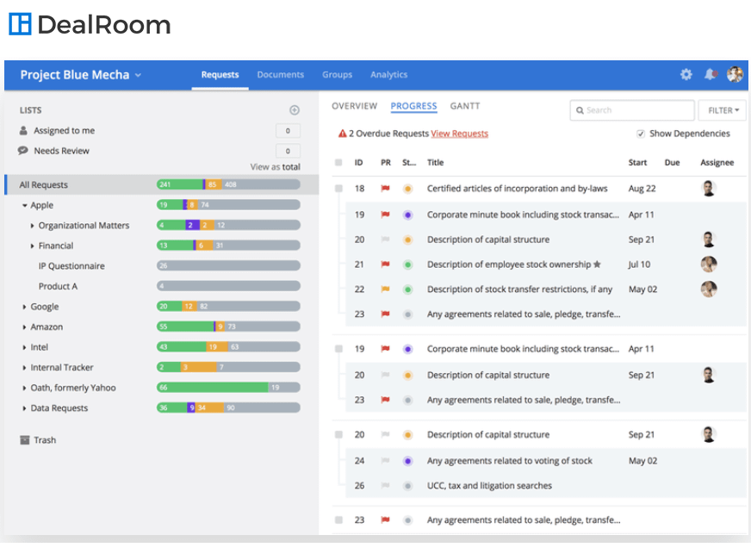The height and width of the screenshot is (560, 751).
Task: Click the magnifier icon in the search box
Action: (580, 110)
